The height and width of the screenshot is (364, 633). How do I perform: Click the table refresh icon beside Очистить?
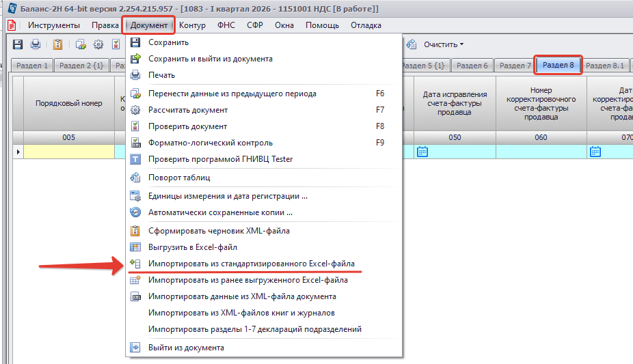(412, 44)
